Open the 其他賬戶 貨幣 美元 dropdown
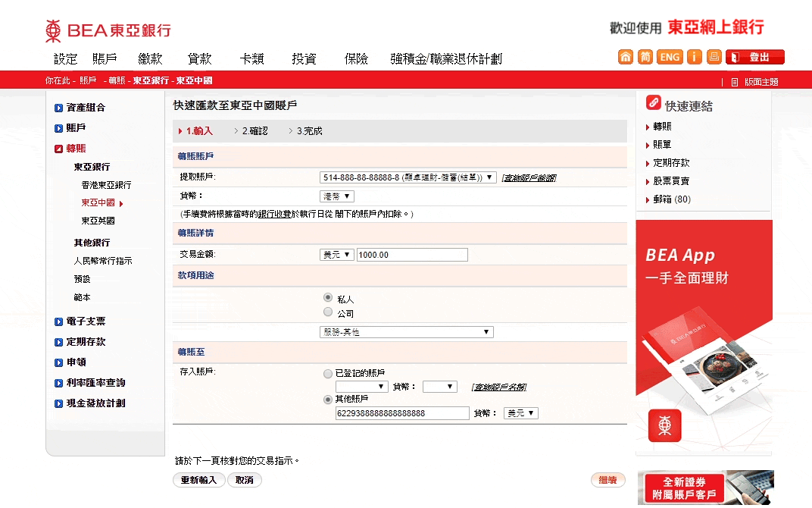This screenshot has width=812, height=508. click(x=521, y=413)
